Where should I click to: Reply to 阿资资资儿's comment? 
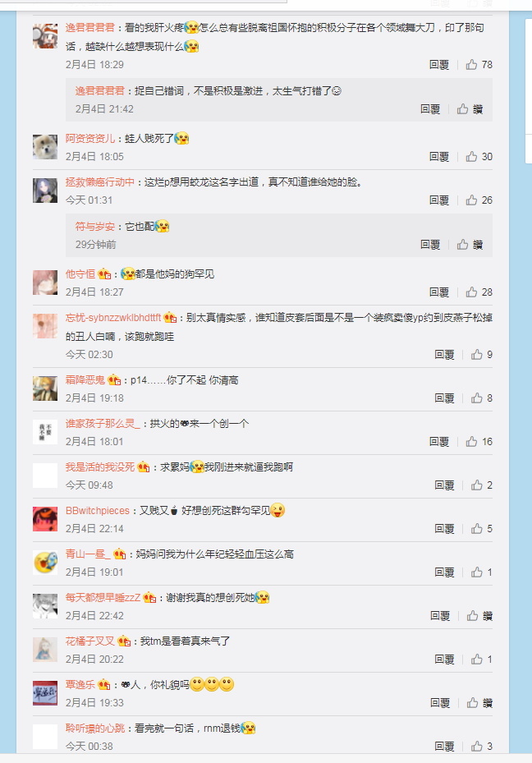(439, 156)
